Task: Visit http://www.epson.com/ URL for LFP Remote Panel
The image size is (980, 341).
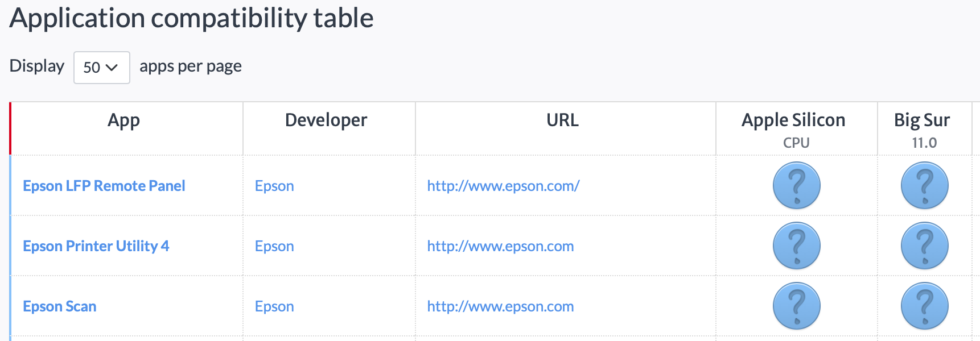Action: [x=503, y=186]
